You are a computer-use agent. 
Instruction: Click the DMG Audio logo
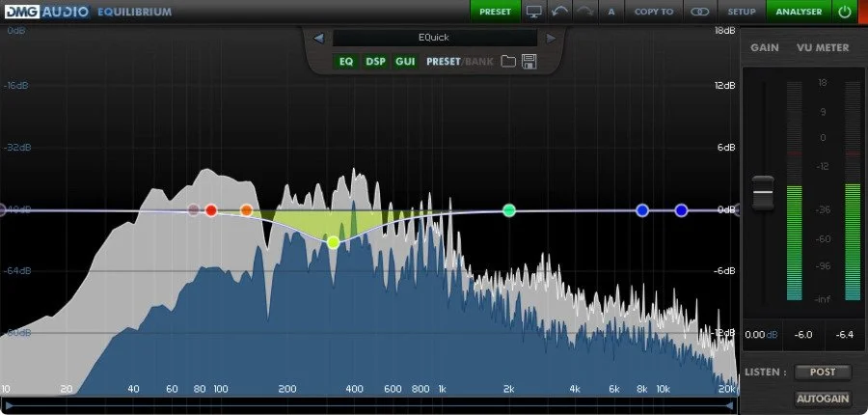(46, 11)
